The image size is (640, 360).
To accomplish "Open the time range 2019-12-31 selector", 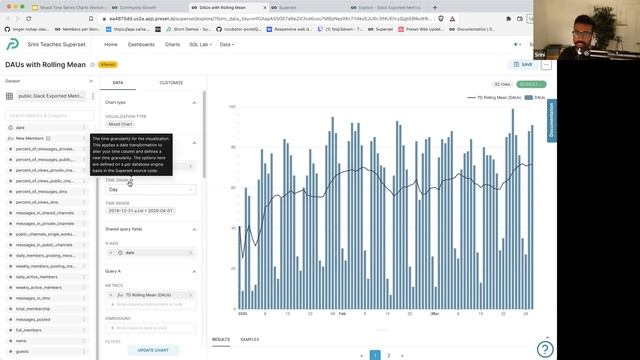I will click(x=140, y=211).
